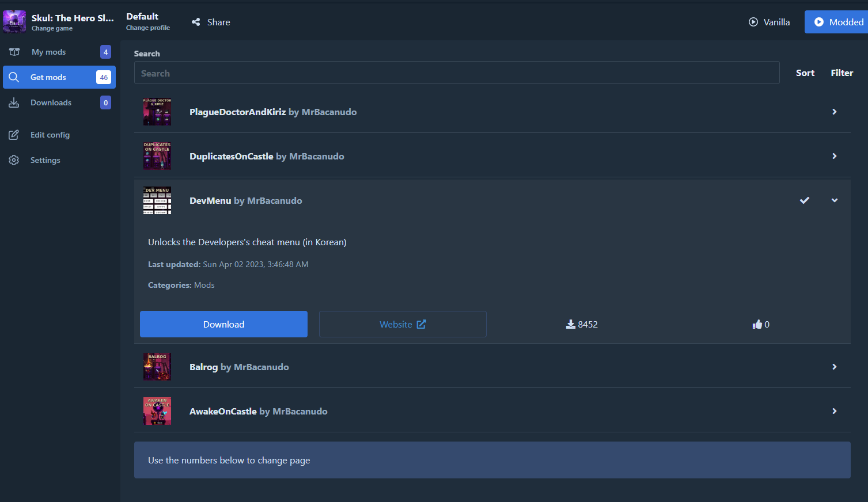The image size is (868, 502).
Task: Open the Downloads section
Action: coord(59,102)
